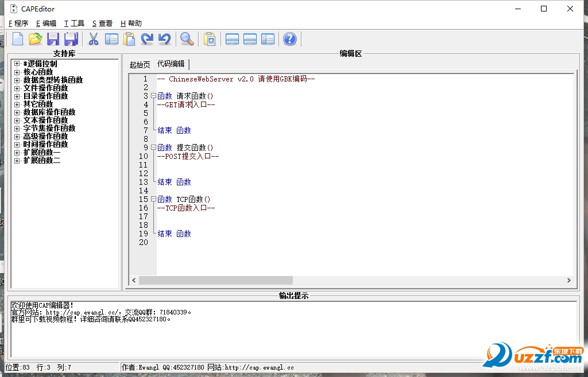
Task: Collapse the 请求函数 code fold on line 3
Action: click(153, 96)
